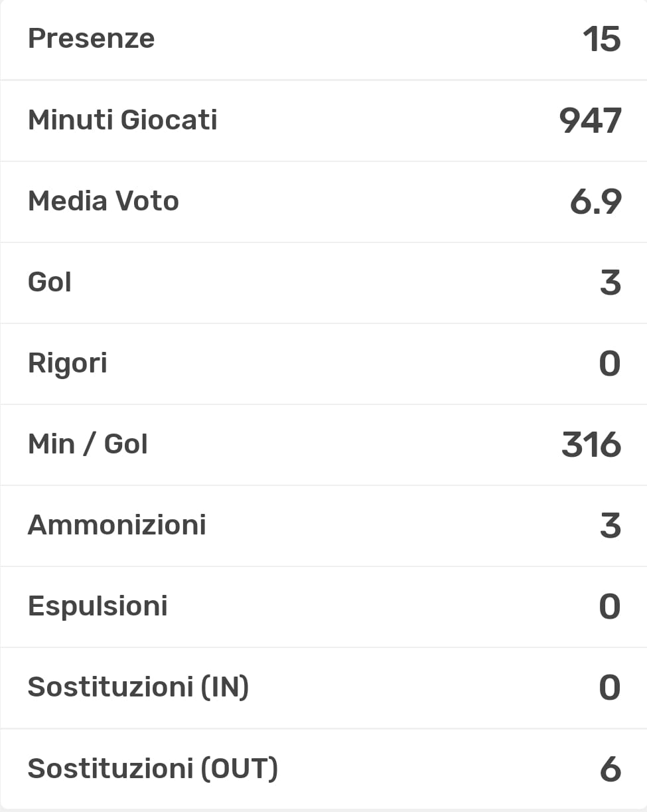This screenshot has width=647, height=812.
Task: Select the Rigori row value
Action: point(610,364)
